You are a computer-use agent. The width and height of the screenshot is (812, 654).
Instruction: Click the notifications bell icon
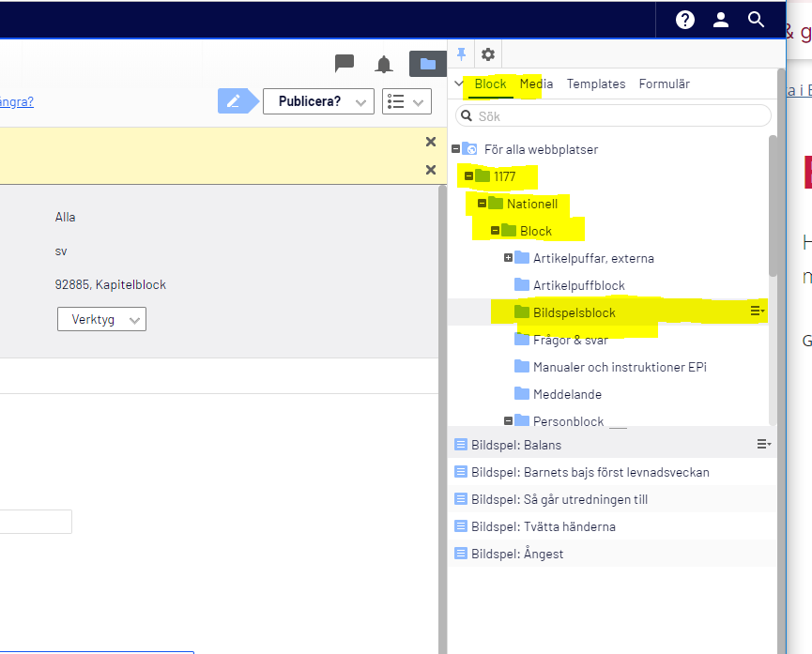pos(384,64)
